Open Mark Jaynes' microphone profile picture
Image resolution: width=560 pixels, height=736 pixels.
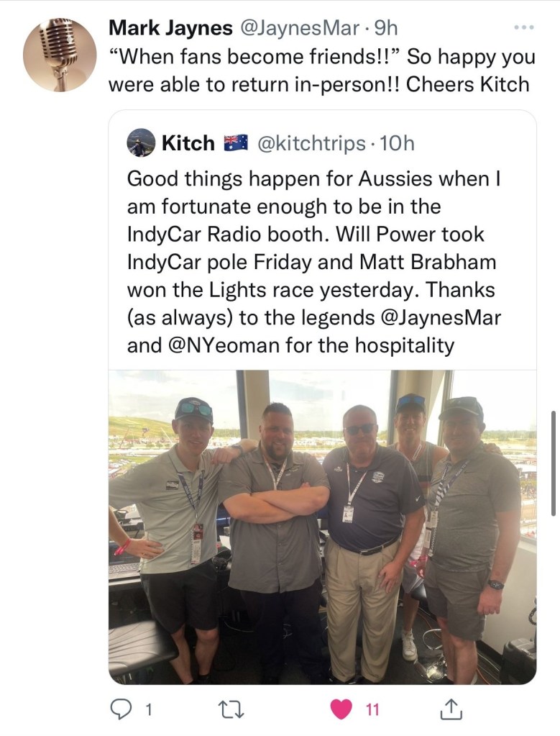point(60,55)
